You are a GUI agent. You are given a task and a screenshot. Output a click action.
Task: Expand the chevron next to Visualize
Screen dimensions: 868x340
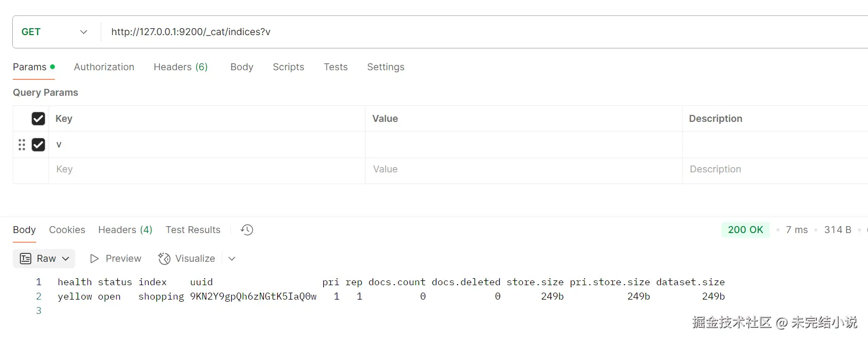pyautogui.click(x=232, y=259)
